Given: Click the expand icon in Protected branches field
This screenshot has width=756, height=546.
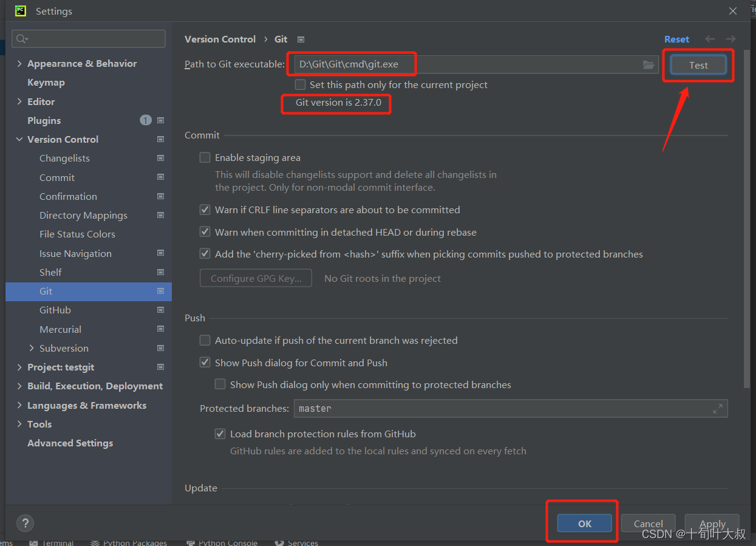Looking at the screenshot, I should 718,409.
